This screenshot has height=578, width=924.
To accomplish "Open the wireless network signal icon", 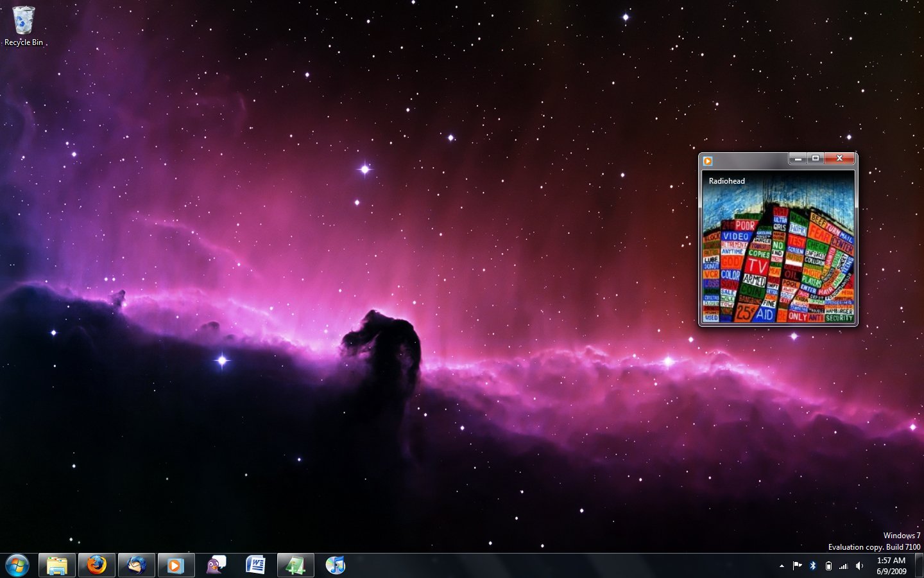I will (844, 566).
